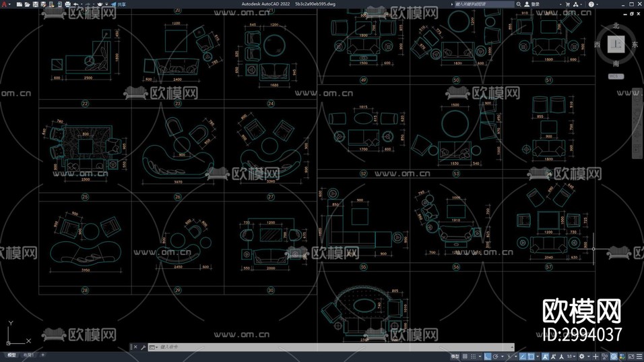Toggle ortho mode in status bar
This screenshot has height=362, width=644.
(488, 356)
